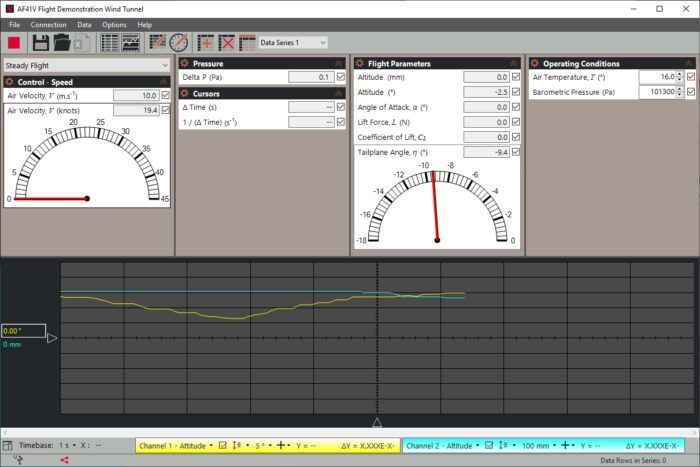Toggle Channel 2 Altitude visibility checkbox

coord(489,445)
